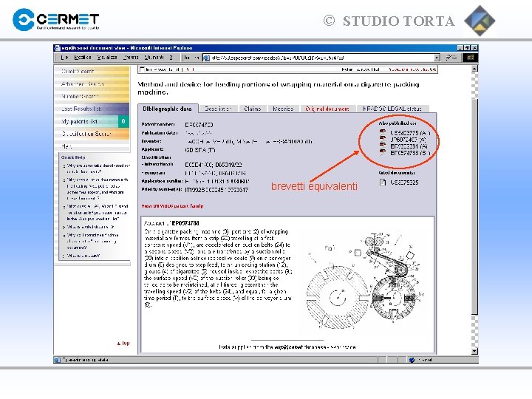Click the 'top' link in the sidebar
532x399 pixels.
123,344
